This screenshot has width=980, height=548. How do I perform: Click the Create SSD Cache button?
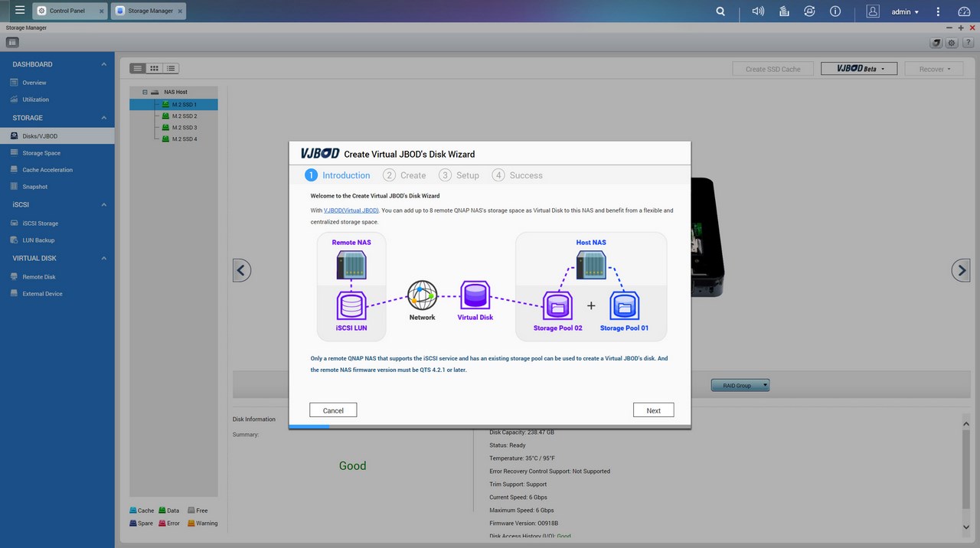point(773,69)
